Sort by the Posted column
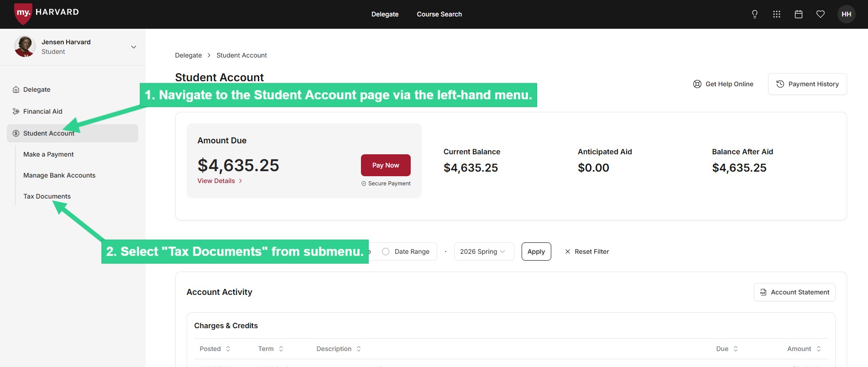 point(215,349)
